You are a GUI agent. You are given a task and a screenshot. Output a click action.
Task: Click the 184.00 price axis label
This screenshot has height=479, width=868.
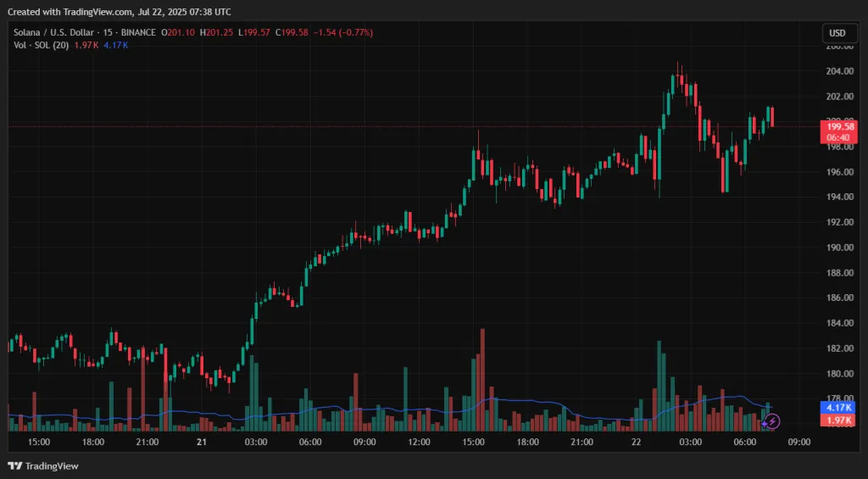(837, 323)
